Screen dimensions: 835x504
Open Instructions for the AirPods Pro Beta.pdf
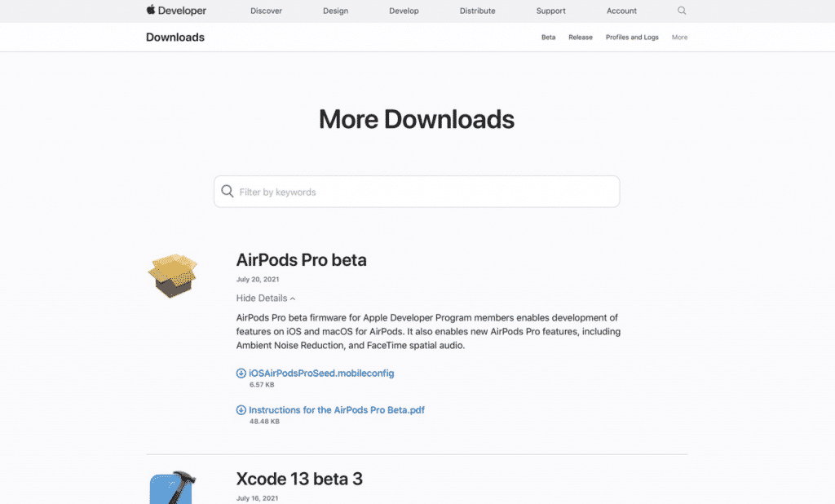(338, 410)
